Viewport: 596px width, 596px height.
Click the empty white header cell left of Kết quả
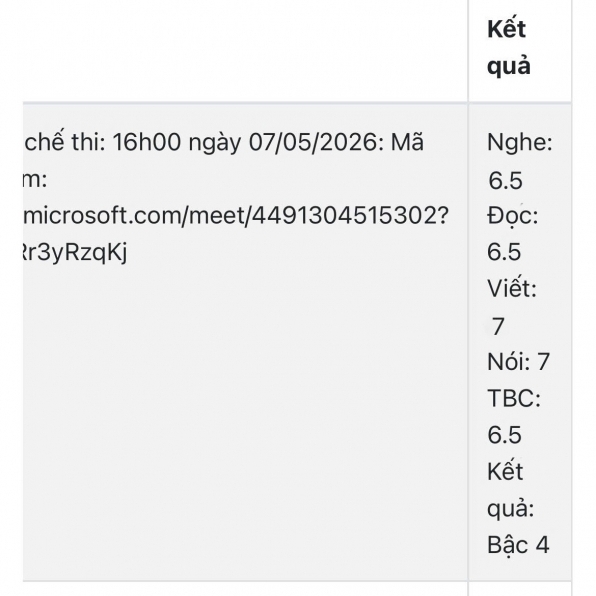[x=246, y=51]
